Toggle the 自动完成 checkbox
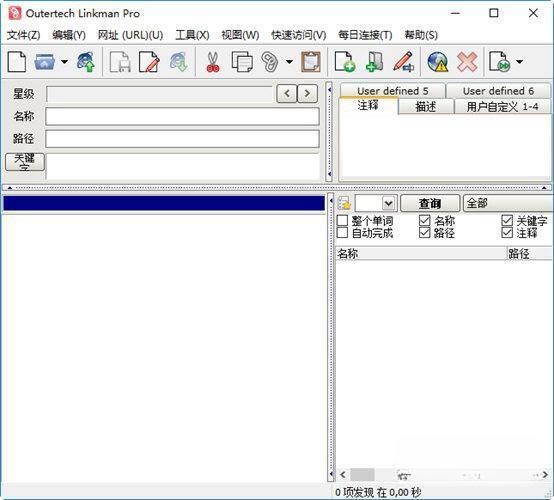554x500 pixels. (342, 233)
